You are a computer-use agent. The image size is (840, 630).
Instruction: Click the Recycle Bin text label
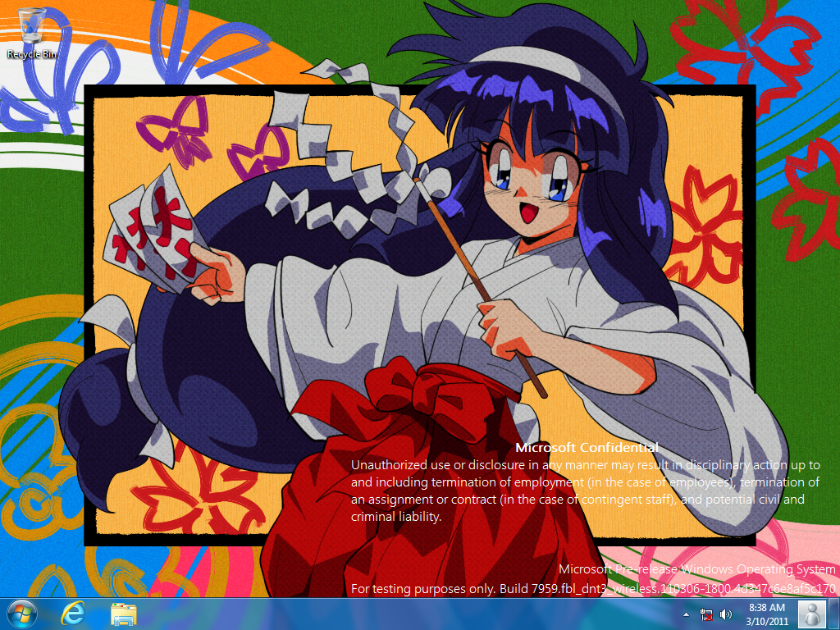pyautogui.click(x=32, y=54)
